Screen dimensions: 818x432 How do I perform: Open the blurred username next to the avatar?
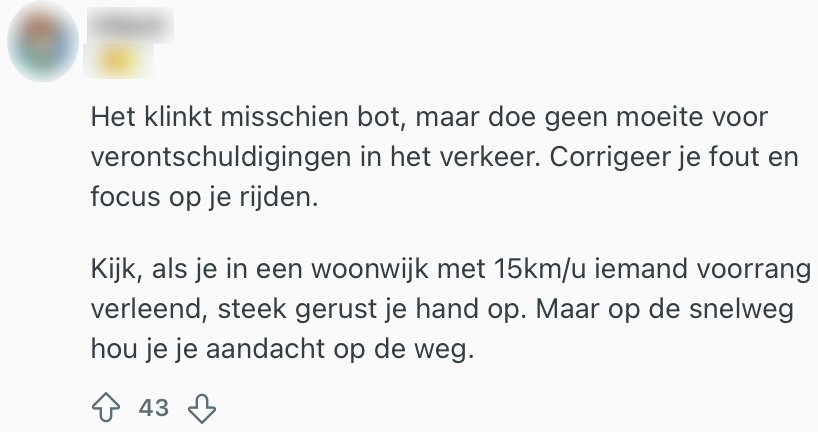tap(131, 22)
